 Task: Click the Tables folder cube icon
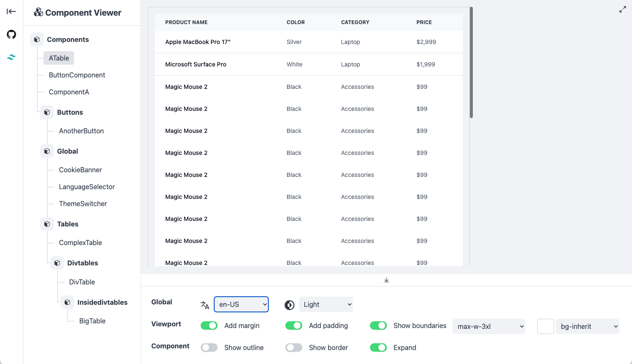point(47,224)
